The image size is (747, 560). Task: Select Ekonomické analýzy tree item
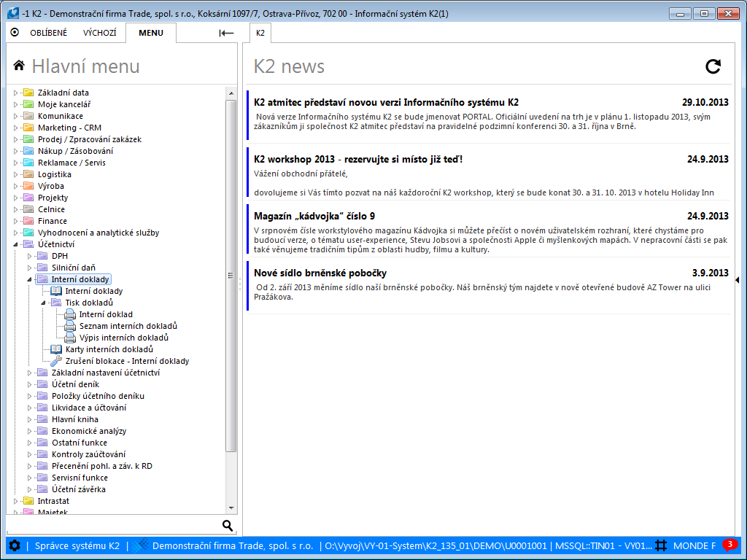click(88, 431)
